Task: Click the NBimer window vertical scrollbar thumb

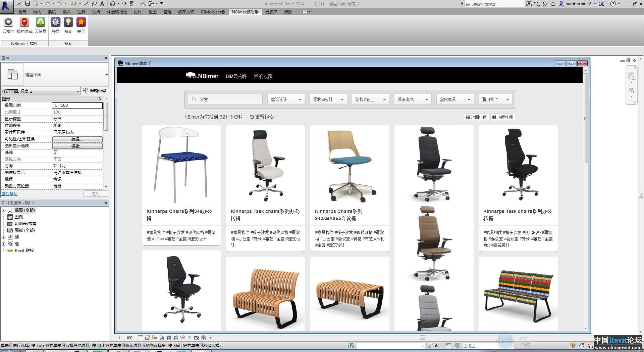Action: tap(585, 118)
